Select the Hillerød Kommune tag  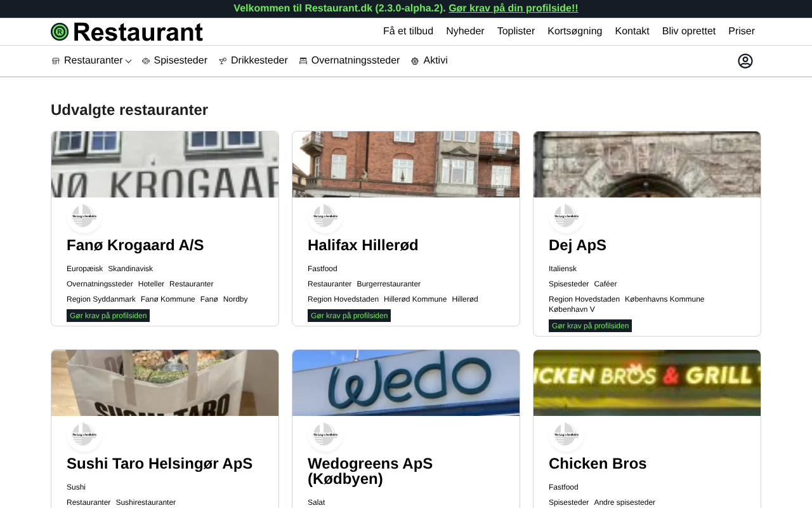click(415, 299)
